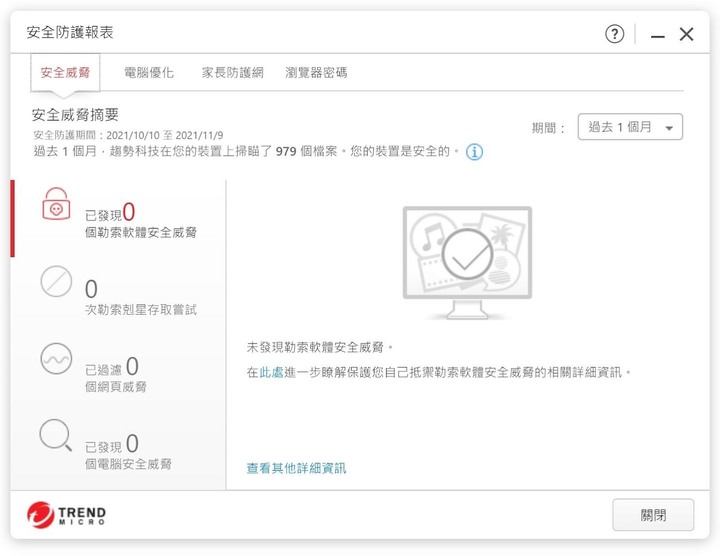
Task: Select 個電腦安全威脅 category text
Action: pos(128,464)
